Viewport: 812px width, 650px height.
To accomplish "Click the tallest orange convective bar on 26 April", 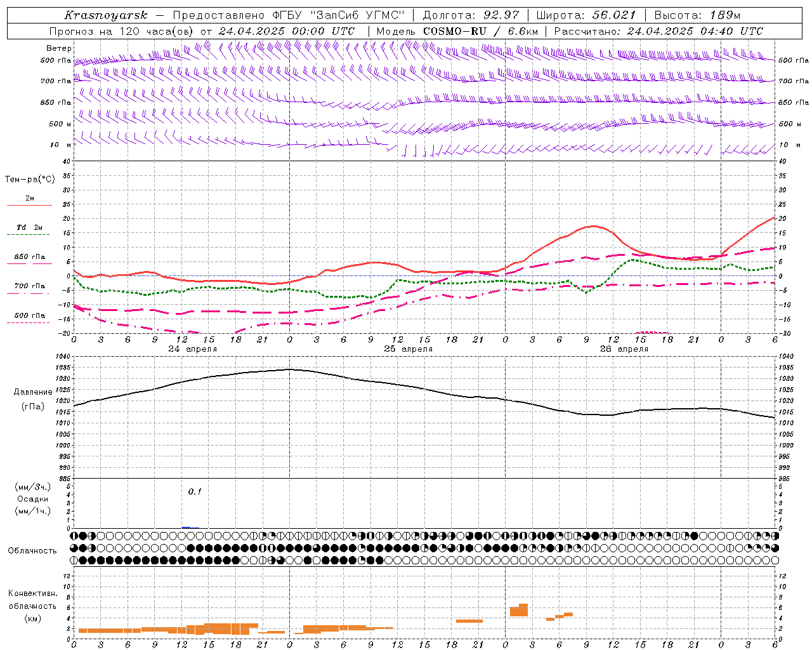I will [523, 610].
